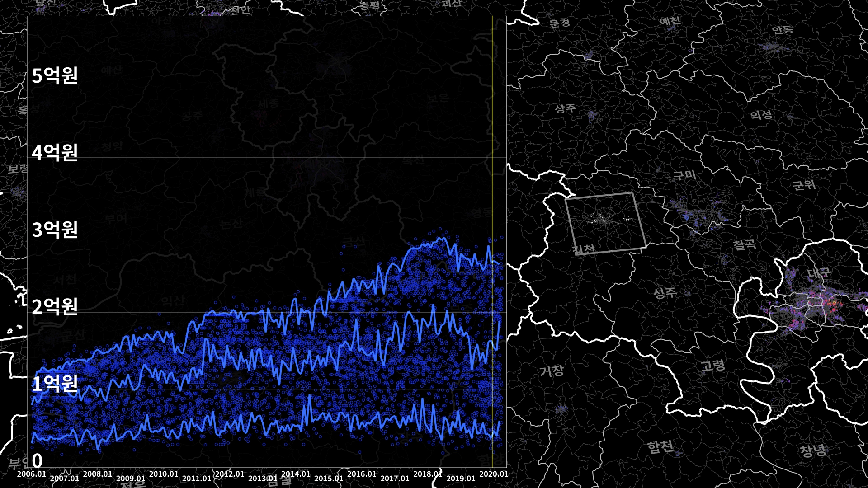Click the 거창 map label
The height and width of the screenshot is (488, 868).
tap(552, 371)
